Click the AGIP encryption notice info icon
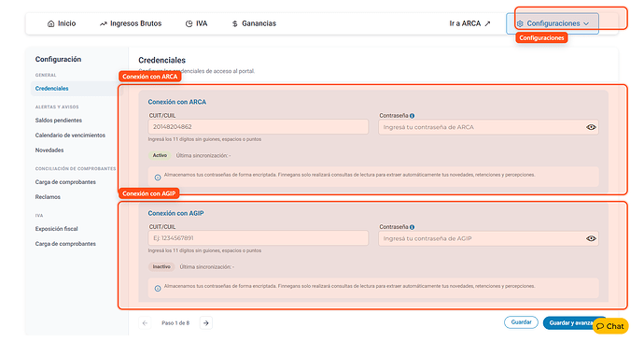644x342 pixels. click(x=158, y=289)
